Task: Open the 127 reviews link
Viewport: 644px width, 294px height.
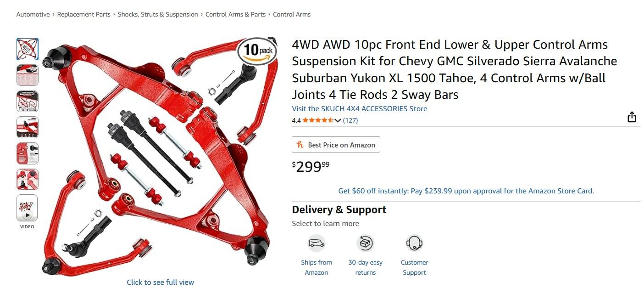Action: (x=350, y=120)
